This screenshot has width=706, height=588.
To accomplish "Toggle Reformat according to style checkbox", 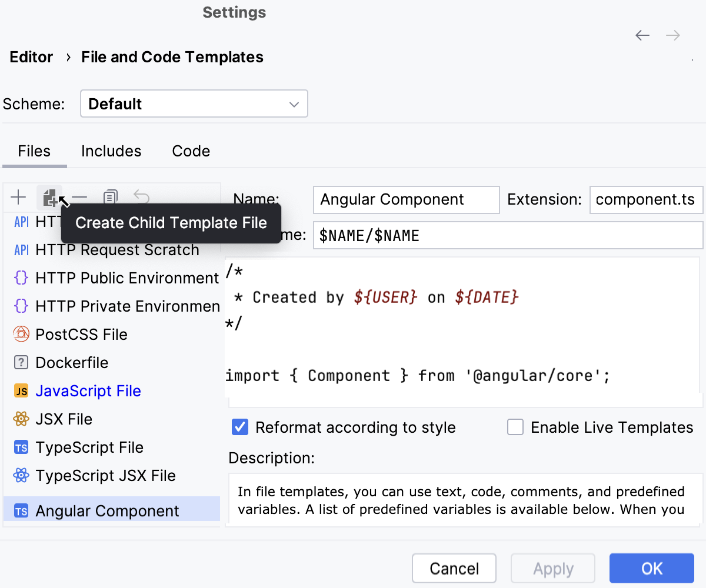I will tap(240, 427).
